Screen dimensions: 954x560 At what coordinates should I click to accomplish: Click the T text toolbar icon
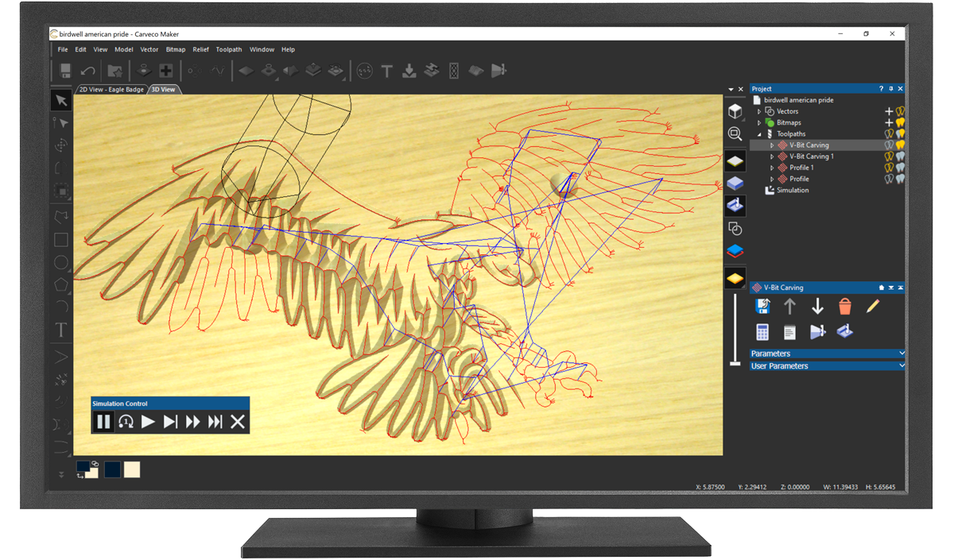(x=387, y=71)
